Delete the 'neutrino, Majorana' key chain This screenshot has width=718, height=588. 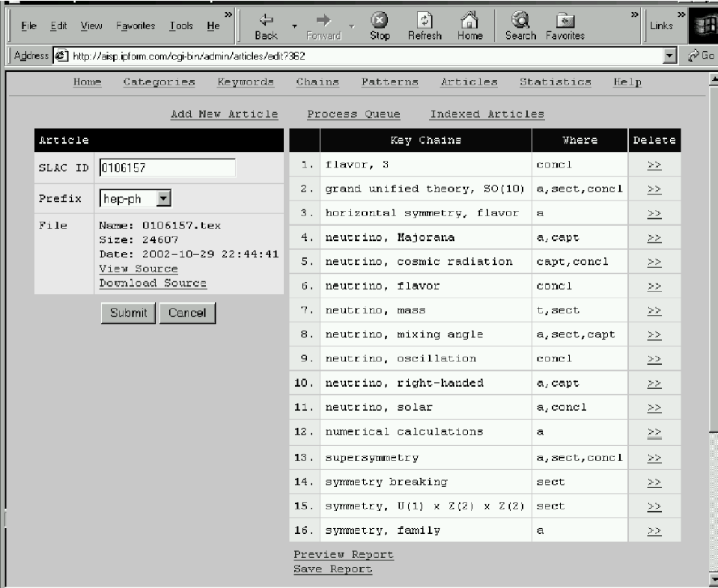tap(654, 238)
